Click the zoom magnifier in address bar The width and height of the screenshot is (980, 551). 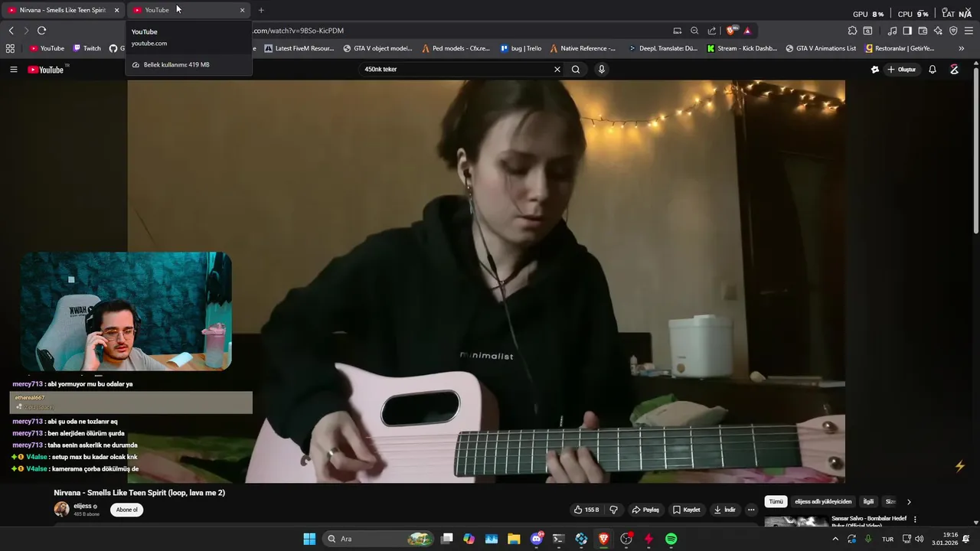click(694, 31)
